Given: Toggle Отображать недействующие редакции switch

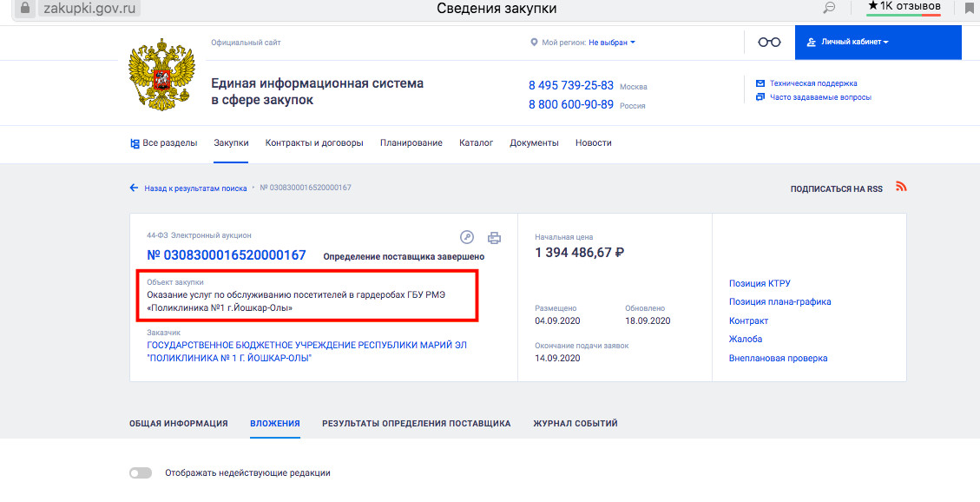Looking at the screenshot, I should tap(141, 473).
